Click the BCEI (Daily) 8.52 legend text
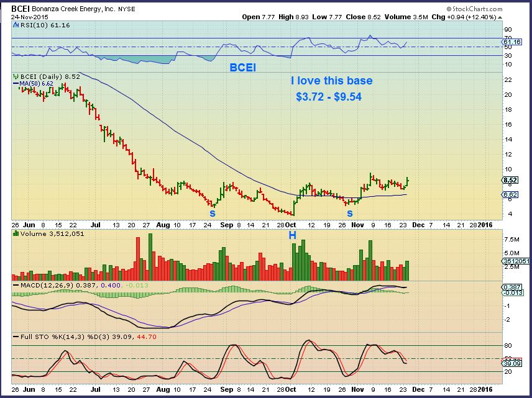The width and height of the screenshot is (532, 398). click(50, 76)
